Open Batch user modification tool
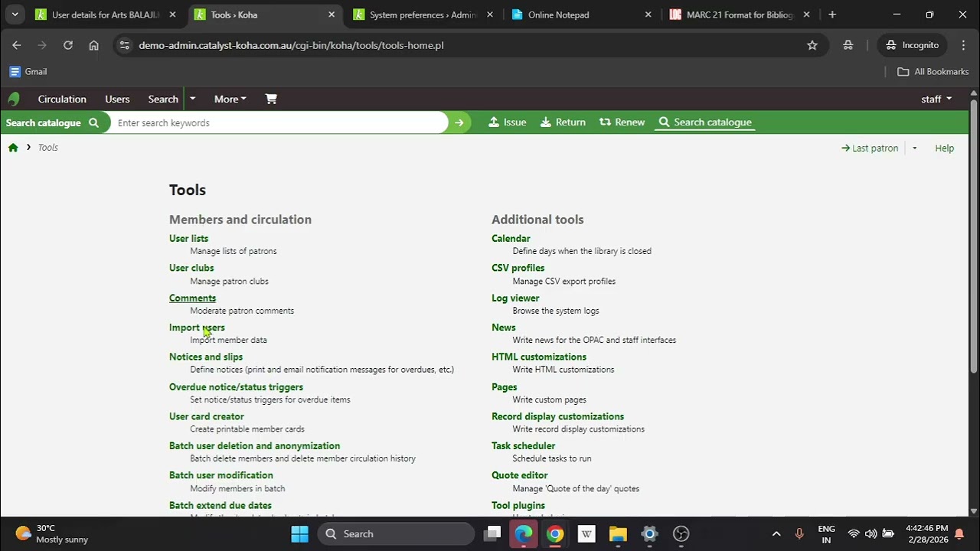Viewport: 980px width, 551px height. tap(221, 475)
